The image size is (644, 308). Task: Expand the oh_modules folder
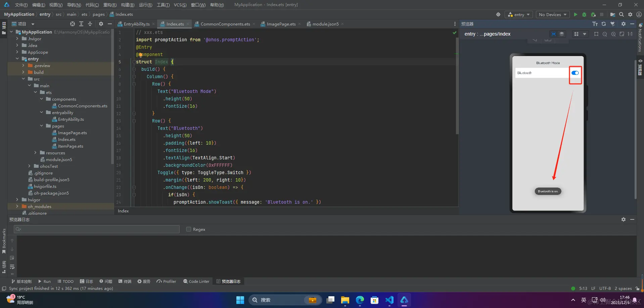click(x=17, y=206)
